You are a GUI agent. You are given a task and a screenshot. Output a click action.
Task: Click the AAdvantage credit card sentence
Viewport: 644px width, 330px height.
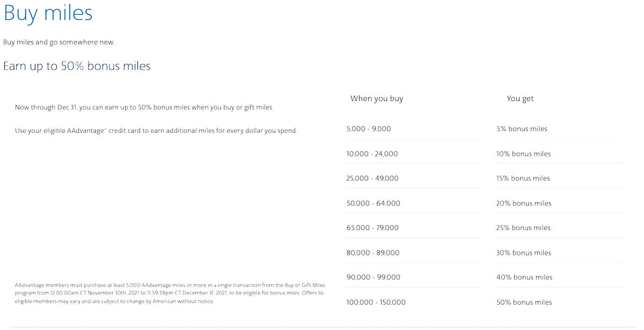(x=156, y=131)
